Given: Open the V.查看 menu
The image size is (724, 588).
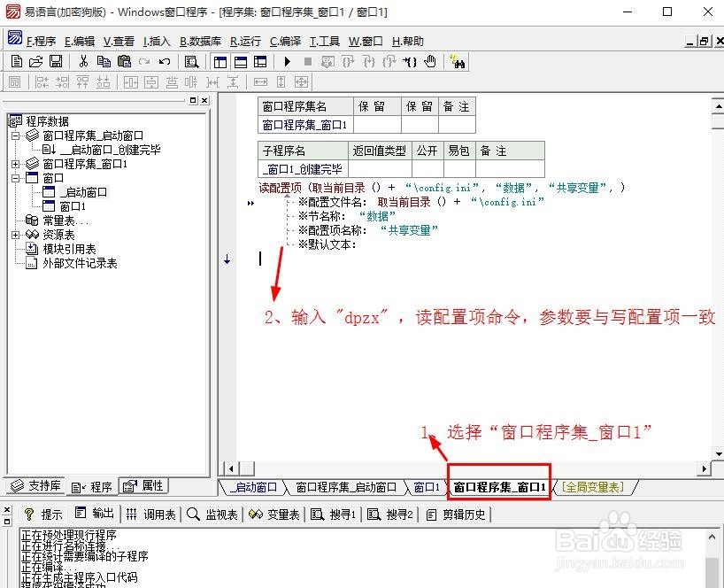Looking at the screenshot, I should click(x=119, y=42).
